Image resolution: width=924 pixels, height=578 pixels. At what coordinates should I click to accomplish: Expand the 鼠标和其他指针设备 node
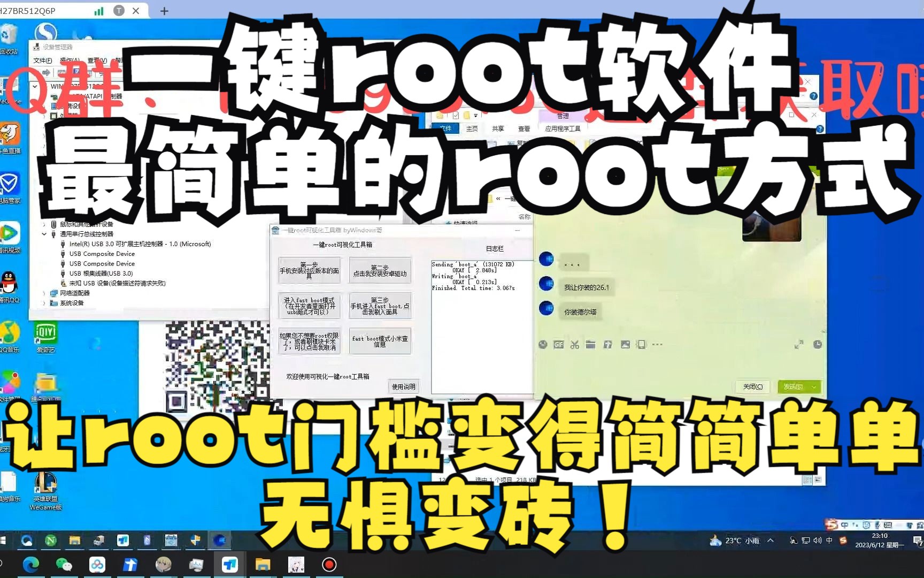coord(44,224)
